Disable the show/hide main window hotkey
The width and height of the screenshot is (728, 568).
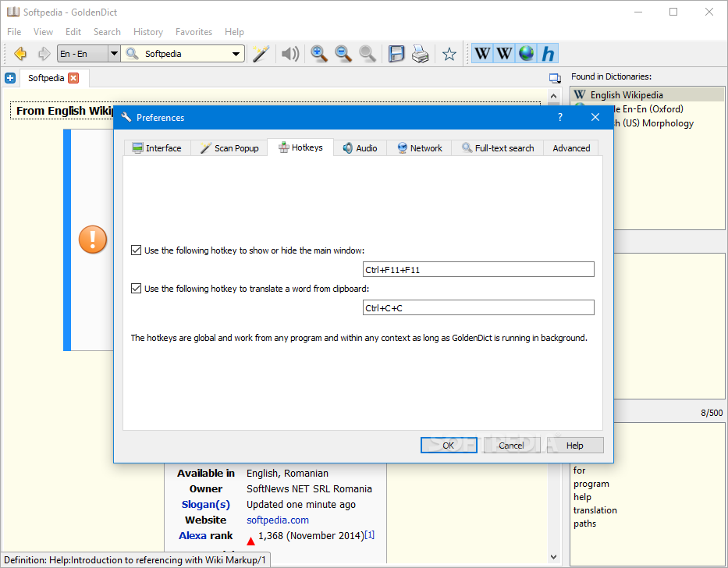[x=136, y=250]
